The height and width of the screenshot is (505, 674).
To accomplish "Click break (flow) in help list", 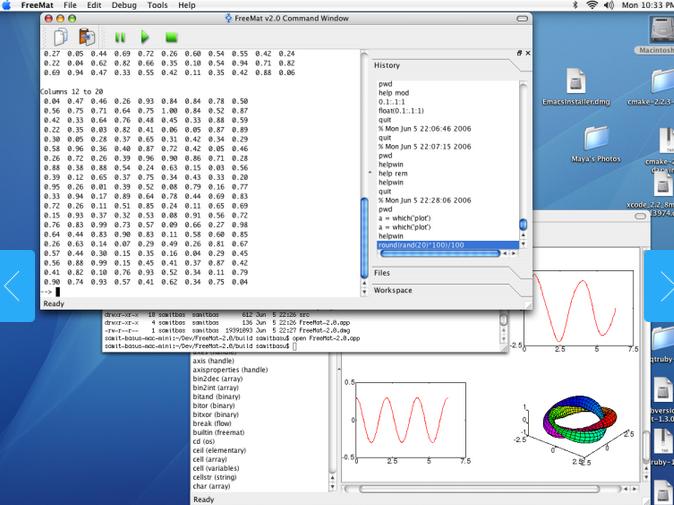I will click(x=211, y=423).
